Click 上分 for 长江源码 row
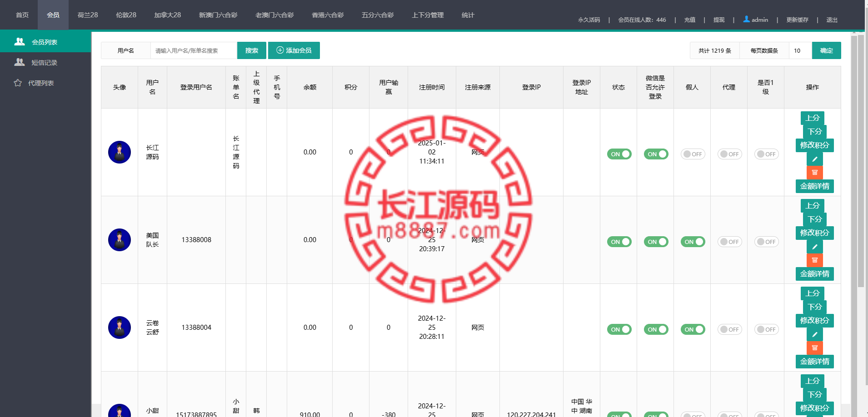This screenshot has height=417, width=868. 813,118
